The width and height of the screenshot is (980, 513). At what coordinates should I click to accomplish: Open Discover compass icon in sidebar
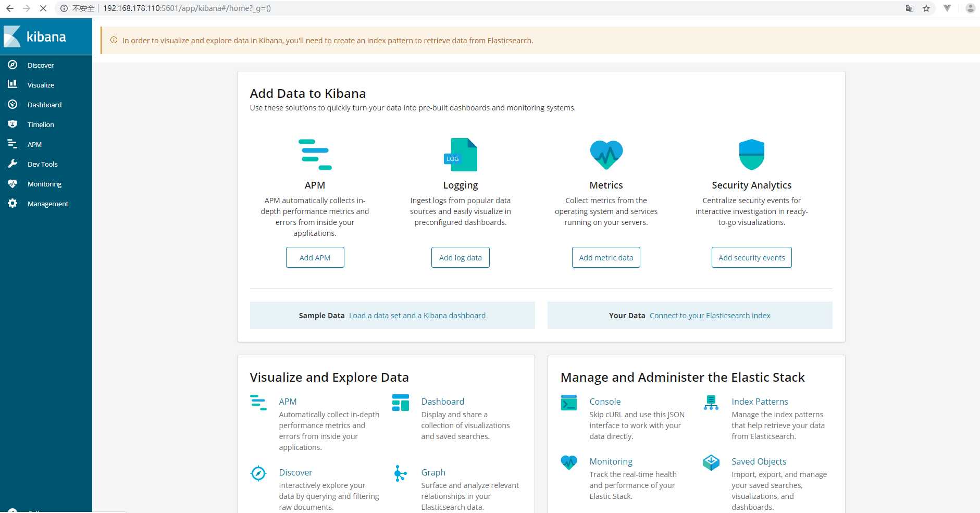click(13, 65)
